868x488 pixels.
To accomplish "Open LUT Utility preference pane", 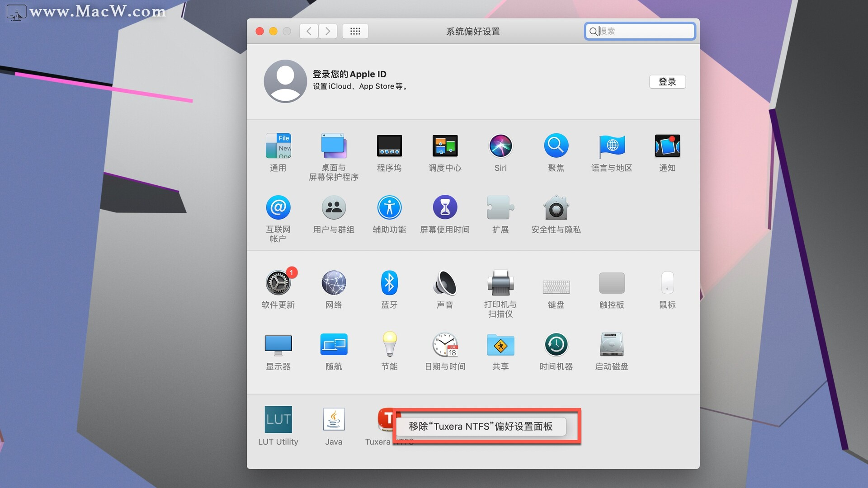I will click(x=278, y=420).
